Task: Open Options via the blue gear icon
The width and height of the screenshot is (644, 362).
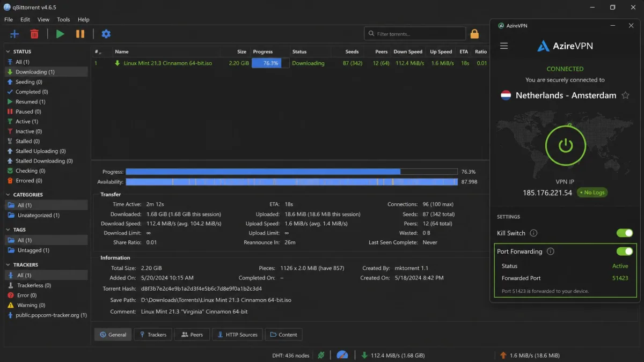Action: click(106, 34)
